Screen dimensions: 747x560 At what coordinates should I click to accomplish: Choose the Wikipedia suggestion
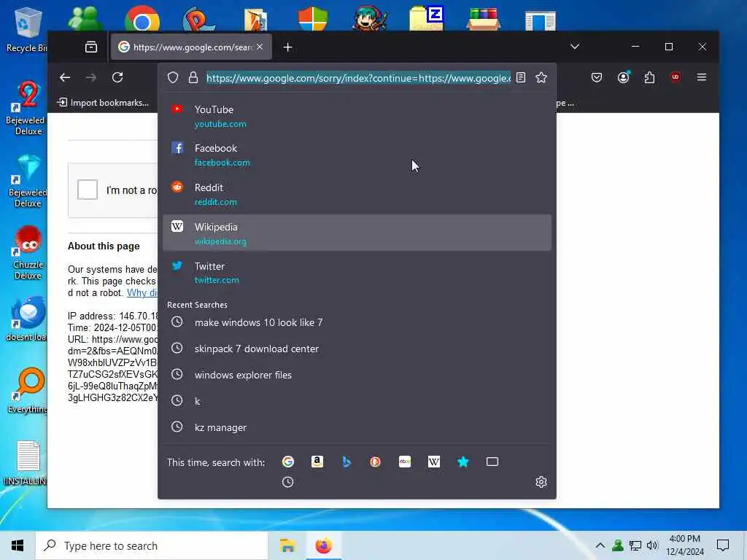click(357, 233)
